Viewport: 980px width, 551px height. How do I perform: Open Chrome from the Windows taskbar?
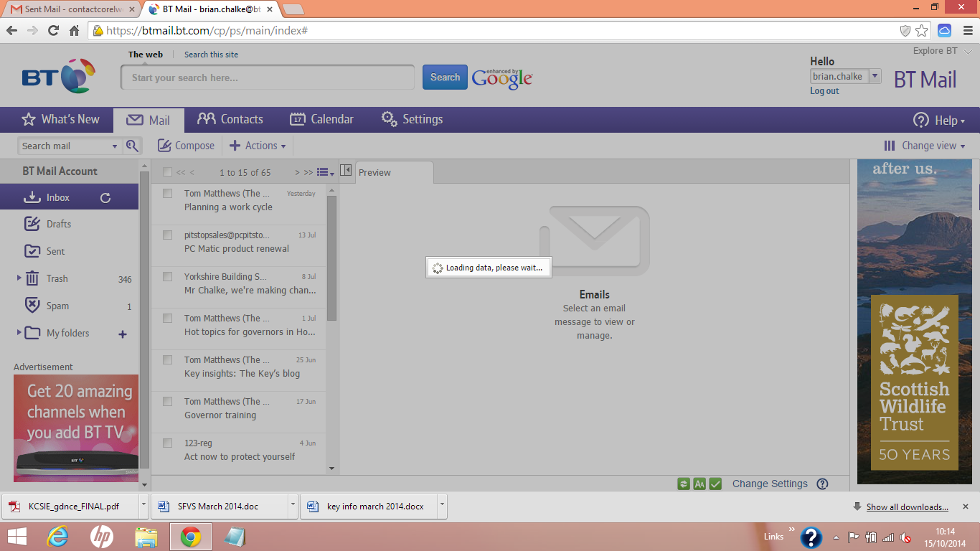pyautogui.click(x=190, y=536)
